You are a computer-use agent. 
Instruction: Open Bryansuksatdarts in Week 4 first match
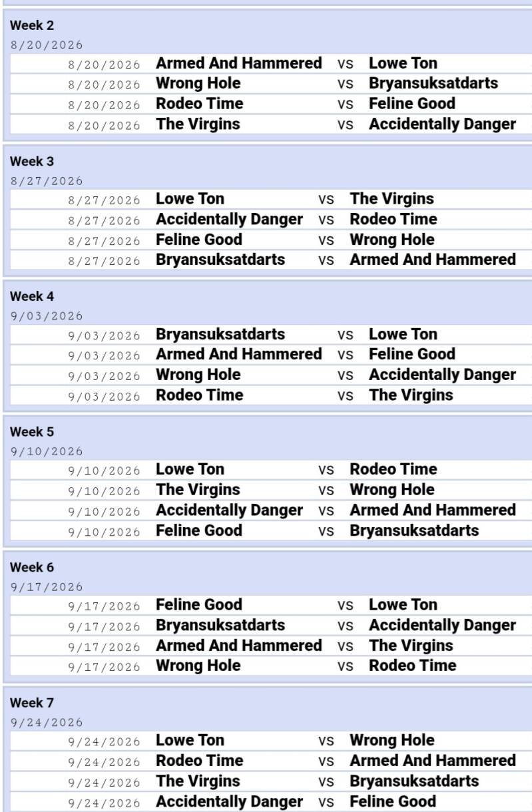[x=220, y=334]
